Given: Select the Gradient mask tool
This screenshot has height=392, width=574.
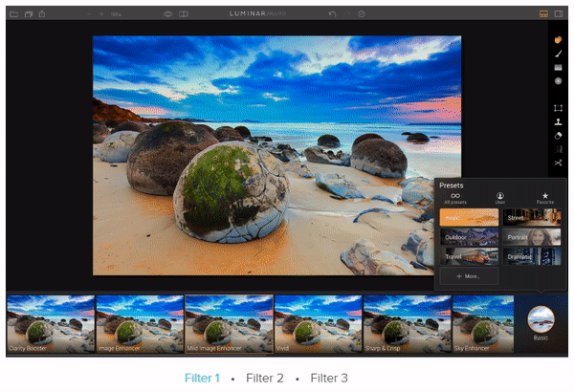Looking at the screenshot, I should click(558, 68).
